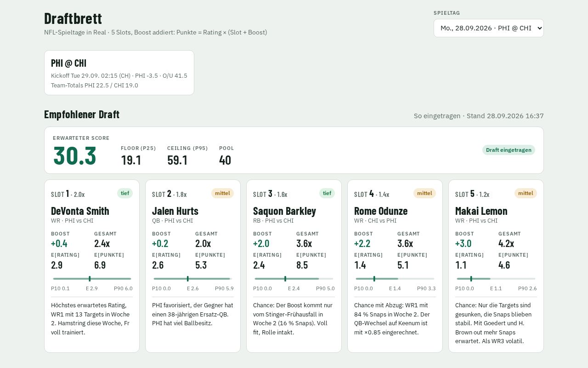
Task: Click the rating range bar for Jalen Hurts
Action: pos(193,279)
